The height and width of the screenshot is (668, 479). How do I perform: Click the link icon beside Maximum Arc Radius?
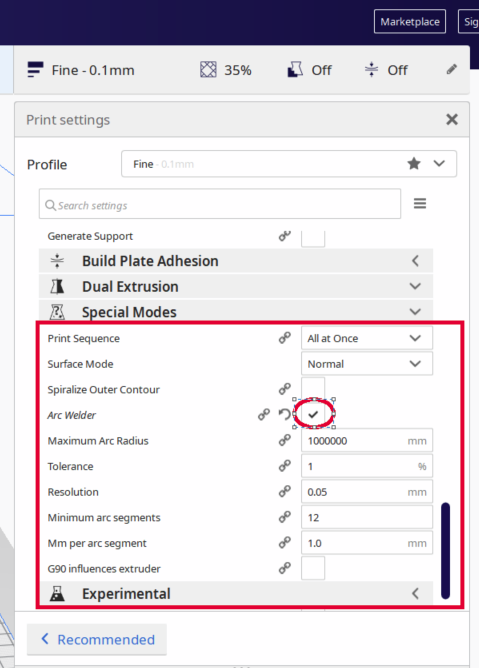(x=285, y=440)
